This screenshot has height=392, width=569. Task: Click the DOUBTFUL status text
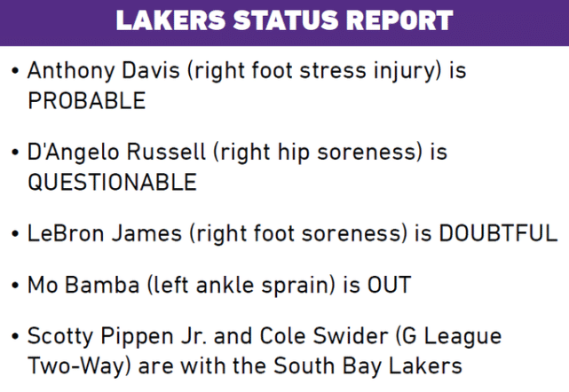498,233
